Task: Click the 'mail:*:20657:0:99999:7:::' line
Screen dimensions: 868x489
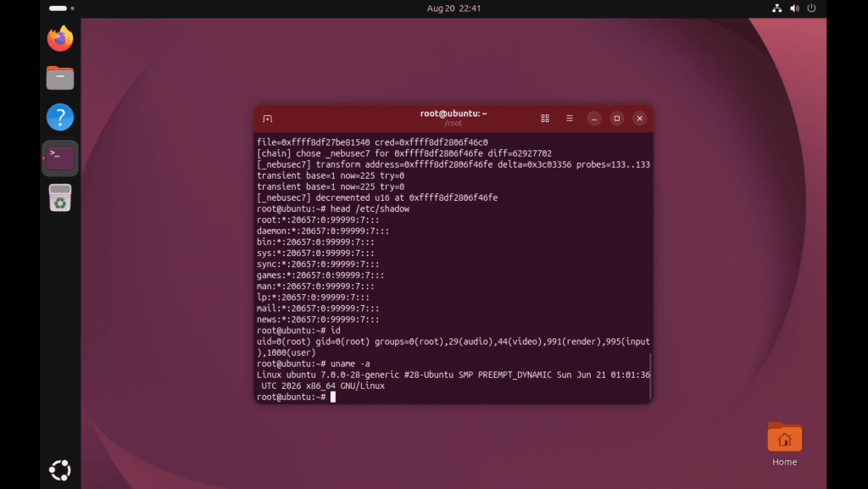Action: pyautogui.click(x=318, y=308)
